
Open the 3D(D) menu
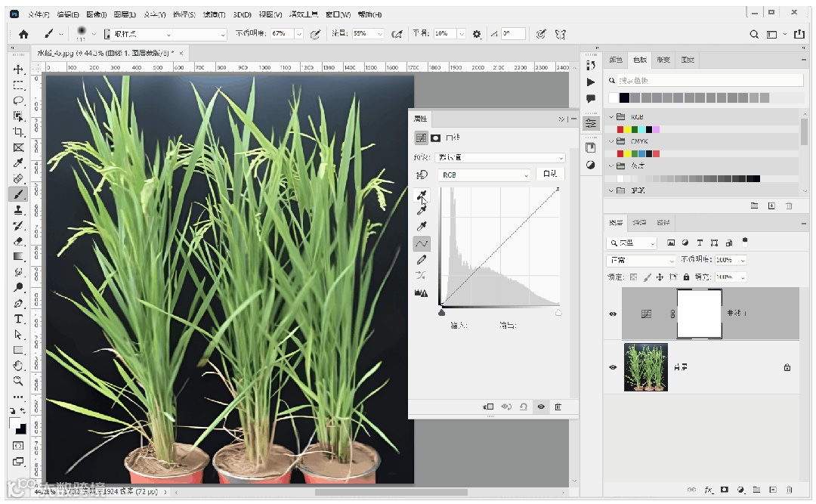click(x=242, y=14)
